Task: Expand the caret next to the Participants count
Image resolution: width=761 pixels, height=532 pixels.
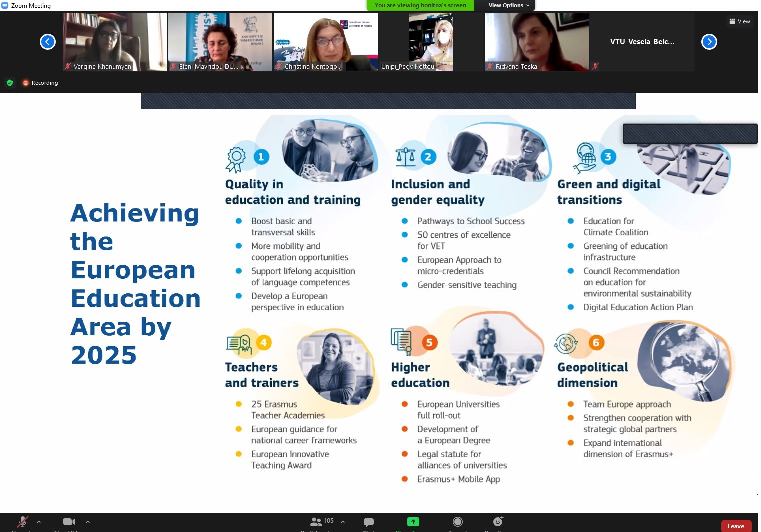Action: (343, 522)
